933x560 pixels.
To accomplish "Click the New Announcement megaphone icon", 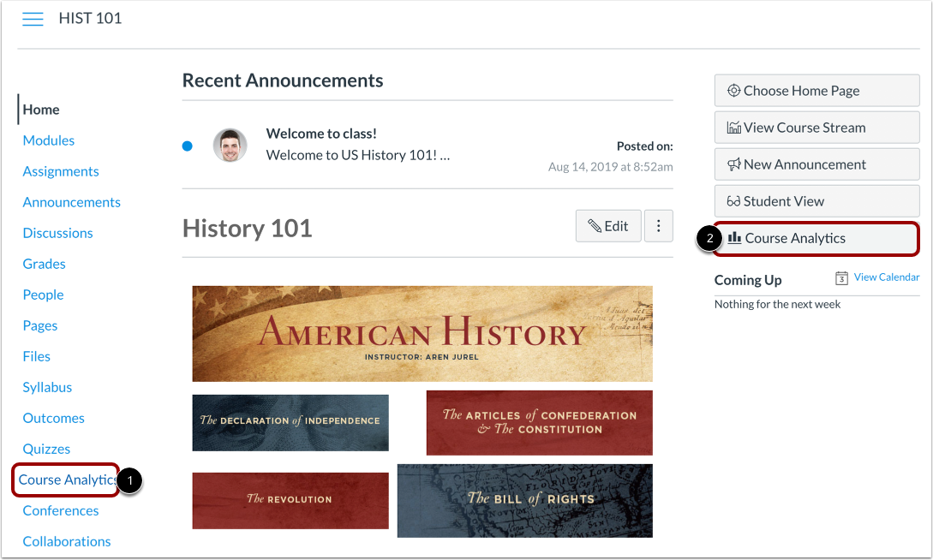I will (x=733, y=164).
